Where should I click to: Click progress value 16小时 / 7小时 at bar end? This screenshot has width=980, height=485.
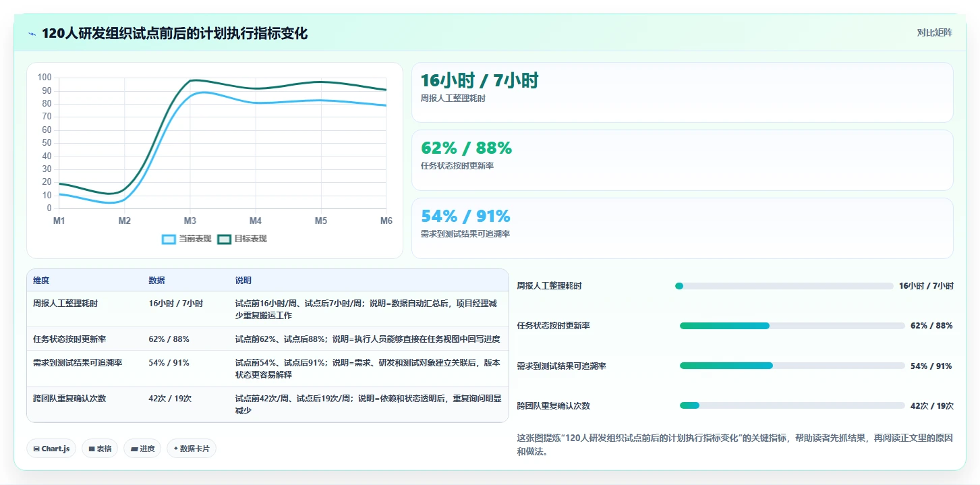926,286
